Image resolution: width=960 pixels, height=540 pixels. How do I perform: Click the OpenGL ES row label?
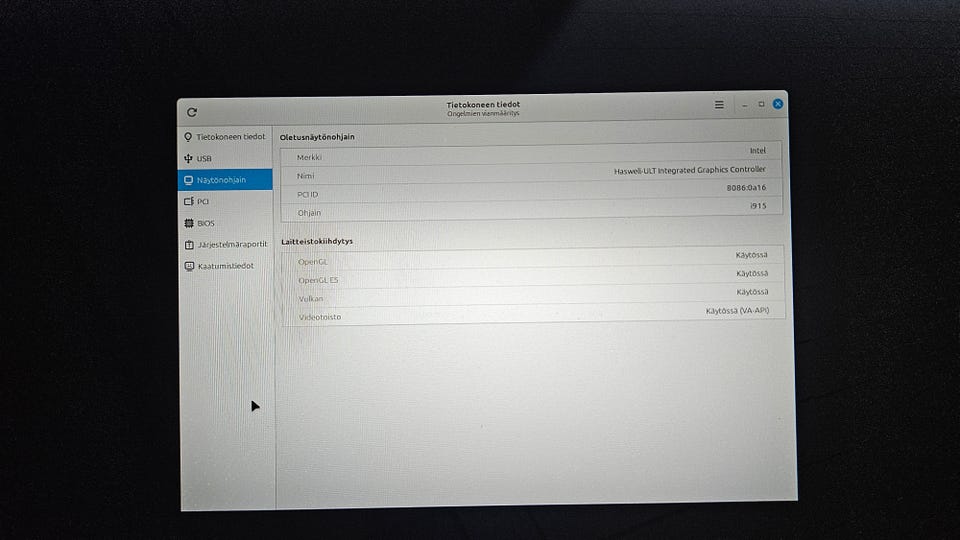318,280
